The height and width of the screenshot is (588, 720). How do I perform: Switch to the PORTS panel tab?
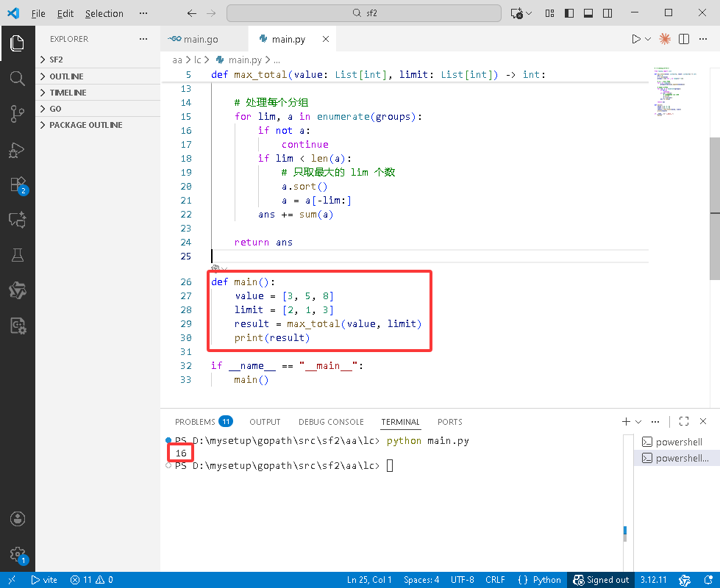click(449, 421)
